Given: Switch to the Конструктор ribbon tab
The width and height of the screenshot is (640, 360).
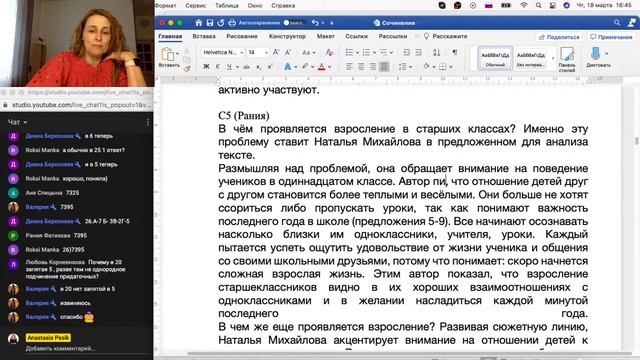Looking at the screenshot, I should [x=287, y=36].
